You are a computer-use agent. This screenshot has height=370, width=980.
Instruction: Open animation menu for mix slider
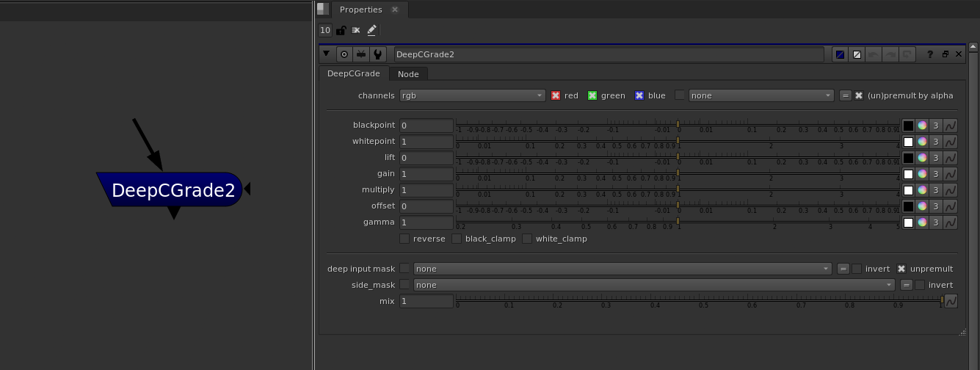point(950,301)
